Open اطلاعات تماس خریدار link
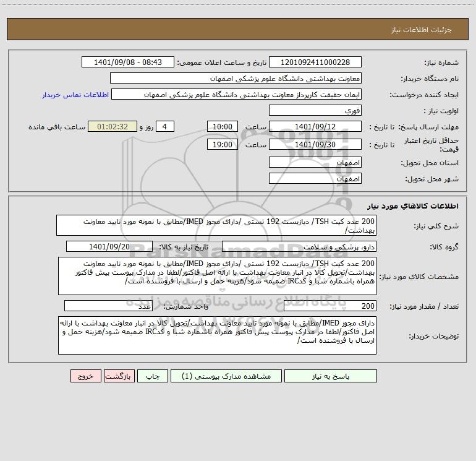The image size is (476, 461). coord(75,95)
